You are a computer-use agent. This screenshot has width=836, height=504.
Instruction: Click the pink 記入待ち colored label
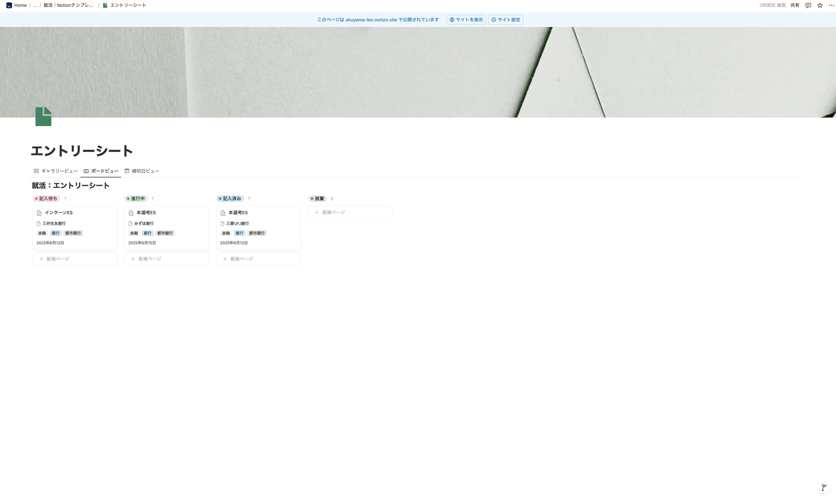pyautogui.click(x=47, y=198)
